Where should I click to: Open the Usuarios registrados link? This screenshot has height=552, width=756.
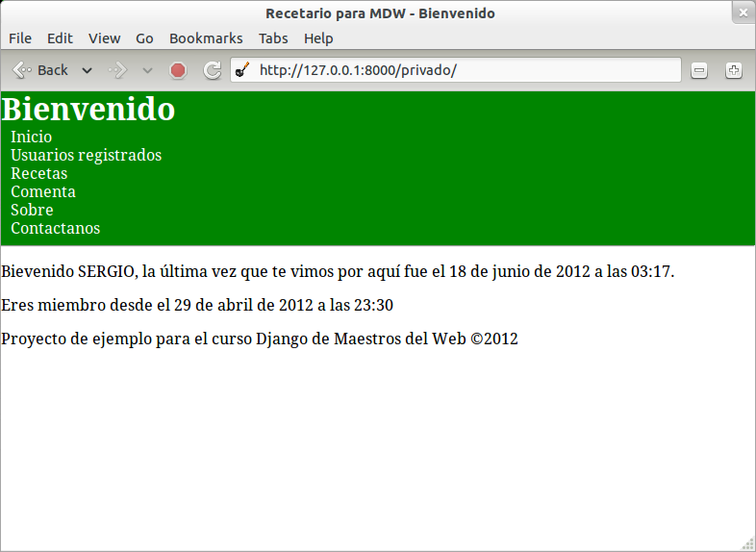[x=87, y=155]
